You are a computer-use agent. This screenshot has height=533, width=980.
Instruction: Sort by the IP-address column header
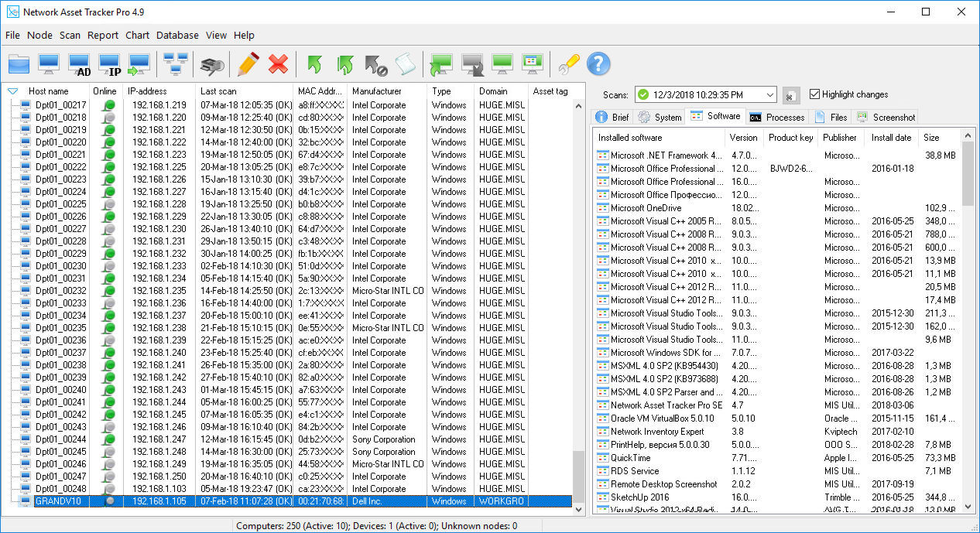point(159,91)
